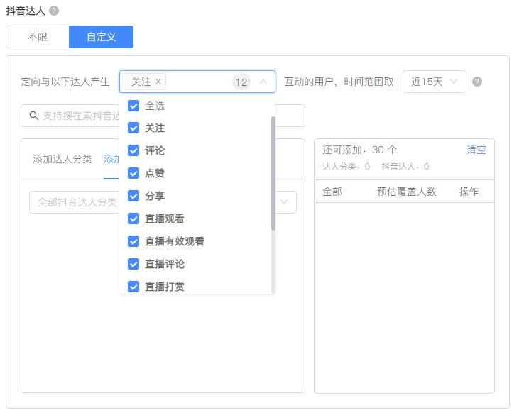Switch to 添加达人分类 tab
The height and width of the screenshot is (420, 524).
tap(62, 159)
